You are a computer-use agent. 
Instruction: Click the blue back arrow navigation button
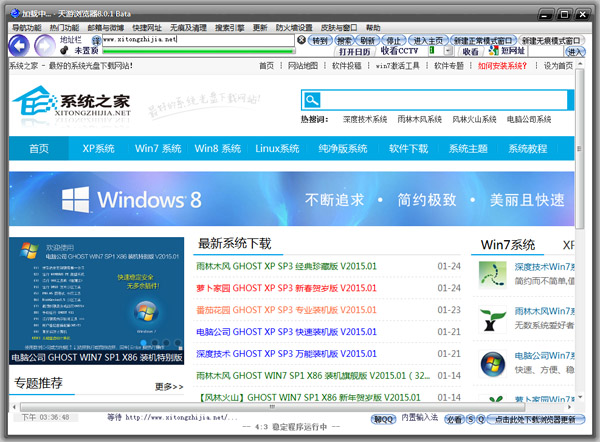[18, 45]
